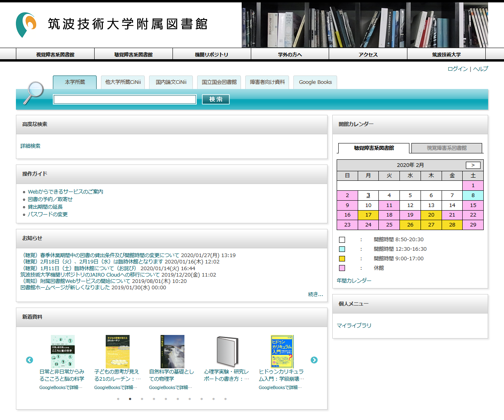Open 貸出期間の延長 guide link
The width and height of the screenshot is (504, 420).
(x=45, y=207)
